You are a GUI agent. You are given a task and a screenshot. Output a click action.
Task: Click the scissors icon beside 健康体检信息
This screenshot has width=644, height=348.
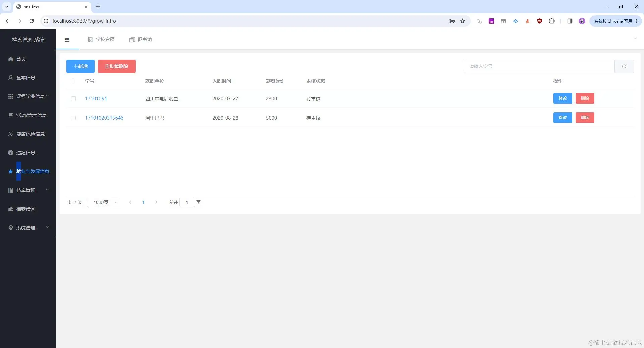(x=11, y=134)
